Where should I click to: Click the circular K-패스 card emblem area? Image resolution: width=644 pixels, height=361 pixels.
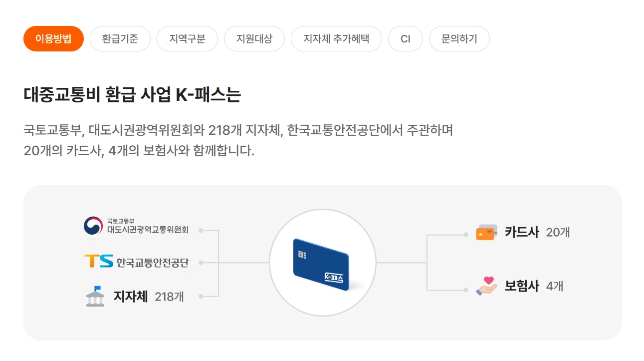[322, 262]
